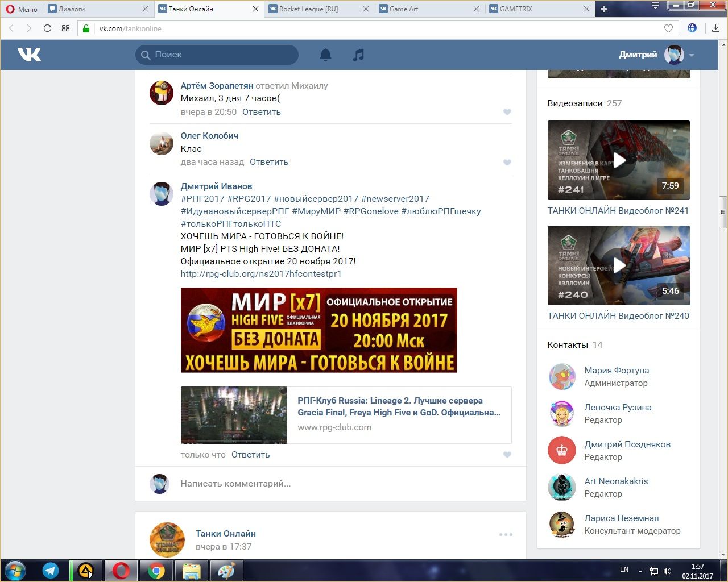Open browser downloads arrow icon

pos(715,28)
